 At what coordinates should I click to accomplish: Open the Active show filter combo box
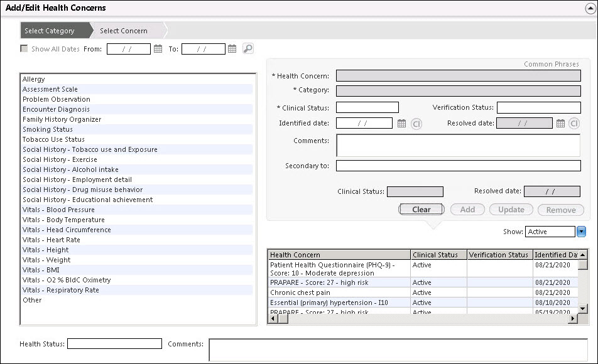click(x=550, y=232)
